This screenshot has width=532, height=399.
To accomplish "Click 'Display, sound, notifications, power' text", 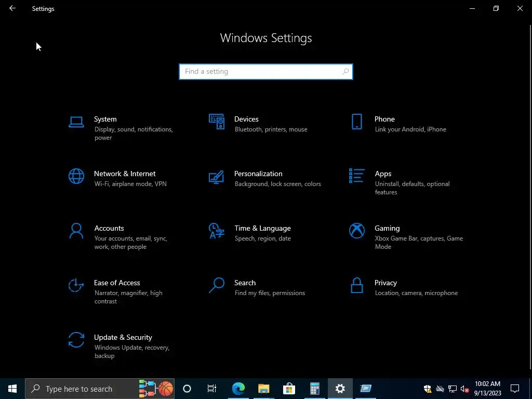I will click(134, 134).
